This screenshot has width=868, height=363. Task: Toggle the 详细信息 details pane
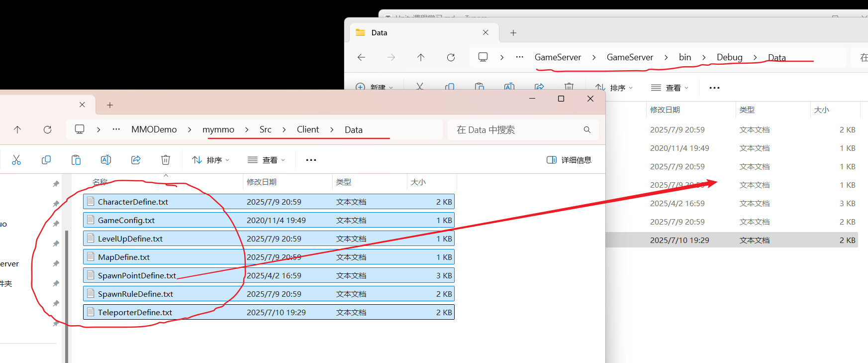pos(569,160)
